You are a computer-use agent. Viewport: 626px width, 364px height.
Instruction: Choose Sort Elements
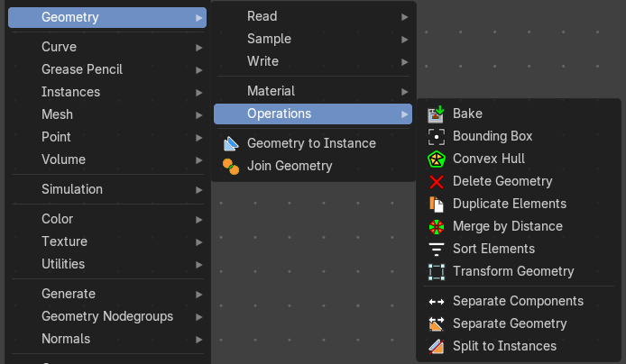518,249
